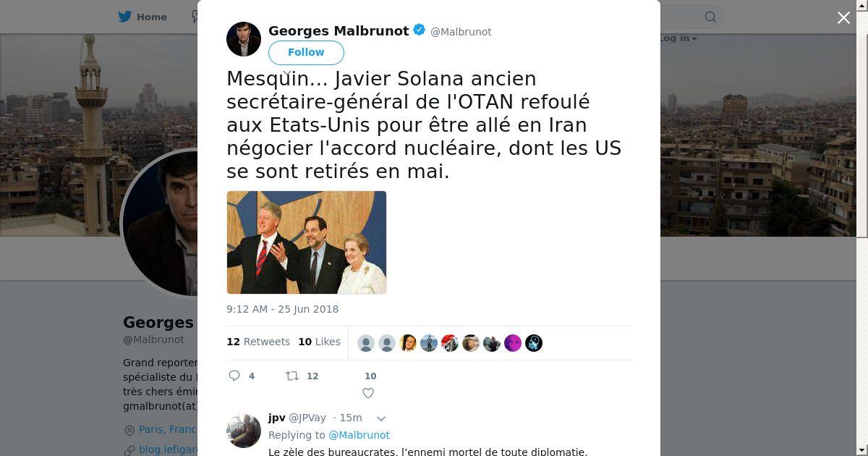Click the first gray default liker avatar
Image resolution: width=868 pixels, height=456 pixels.
(366, 343)
